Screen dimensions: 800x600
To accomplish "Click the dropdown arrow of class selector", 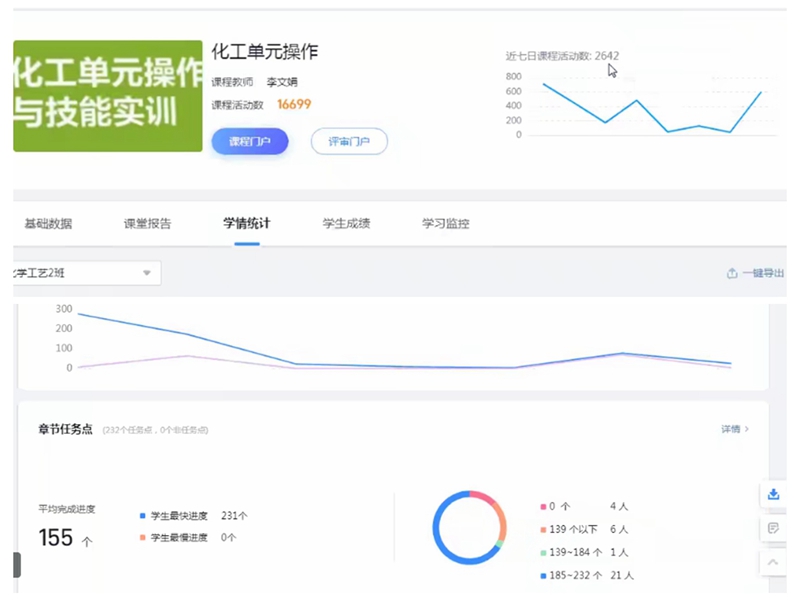I will pos(147,273).
